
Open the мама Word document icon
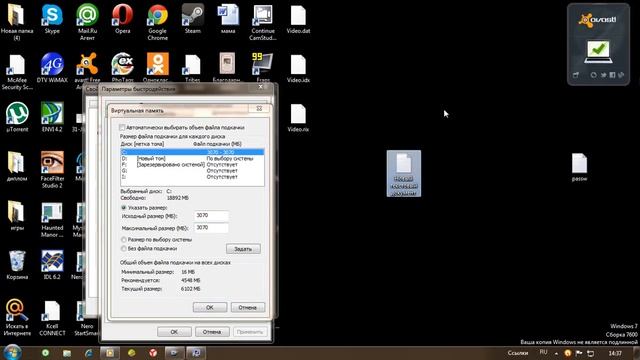[228, 18]
